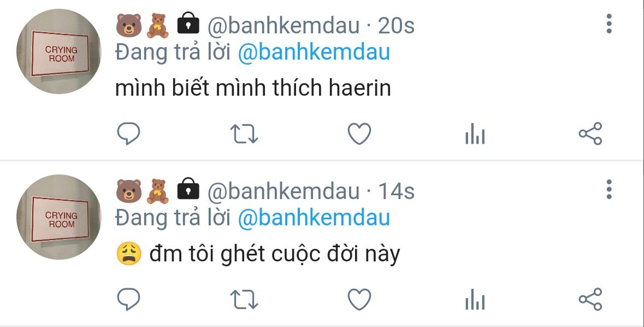The image size is (644, 327).
Task: Open the @banhkemdau handle on the 14s tweet
Action: tap(283, 191)
